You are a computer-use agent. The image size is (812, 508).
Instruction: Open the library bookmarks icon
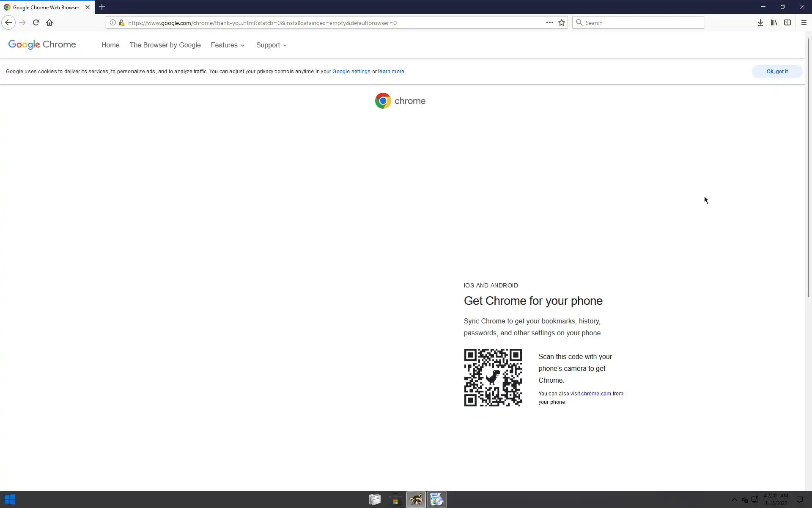(774, 23)
